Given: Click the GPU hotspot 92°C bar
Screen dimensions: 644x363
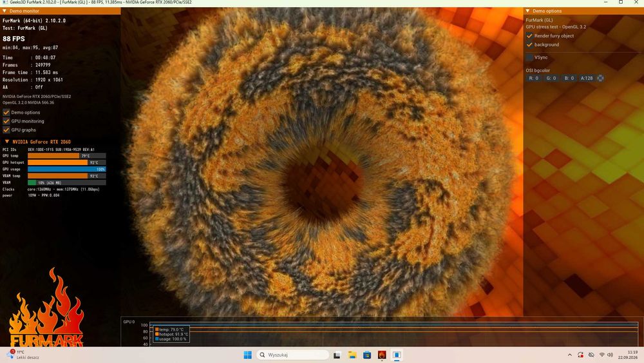Looking at the screenshot, I should pyautogui.click(x=66, y=162).
